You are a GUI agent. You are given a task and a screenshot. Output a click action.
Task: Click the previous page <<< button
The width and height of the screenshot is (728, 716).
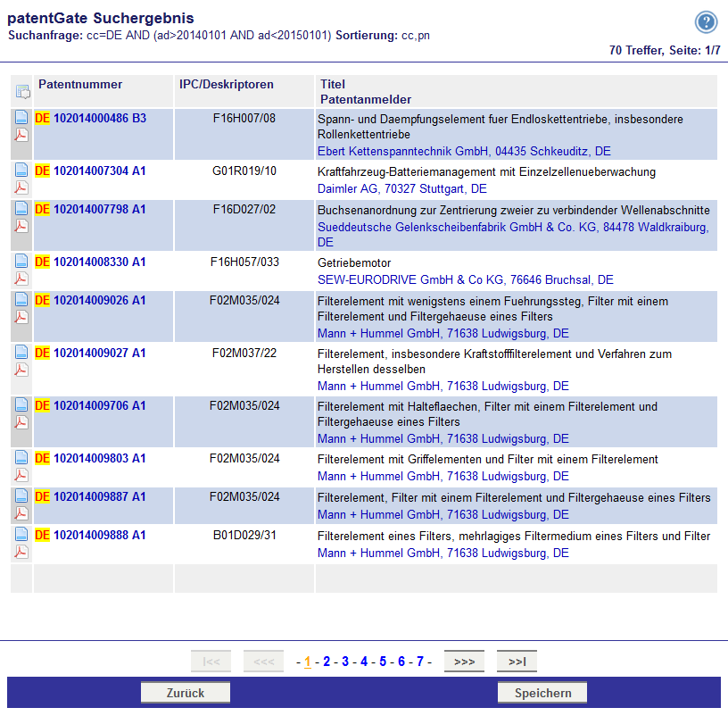[264, 662]
